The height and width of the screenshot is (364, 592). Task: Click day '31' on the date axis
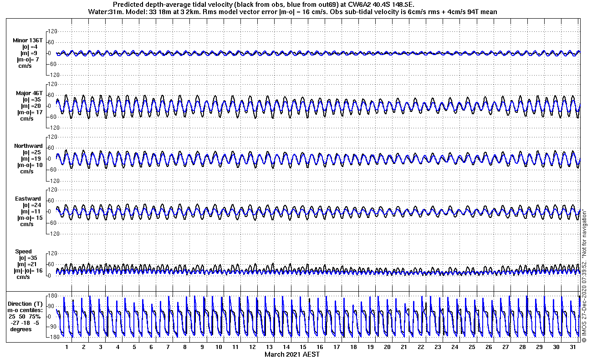(x=573, y=347)
